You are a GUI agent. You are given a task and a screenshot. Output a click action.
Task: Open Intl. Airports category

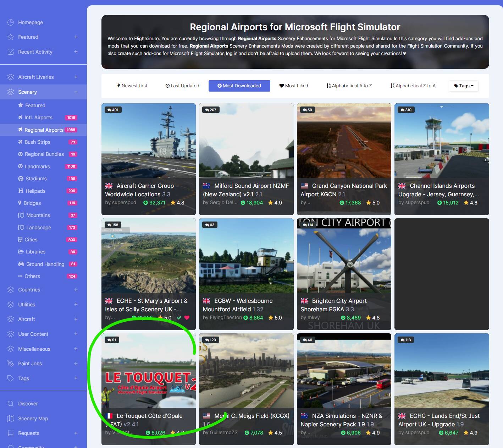click(38, 118)
